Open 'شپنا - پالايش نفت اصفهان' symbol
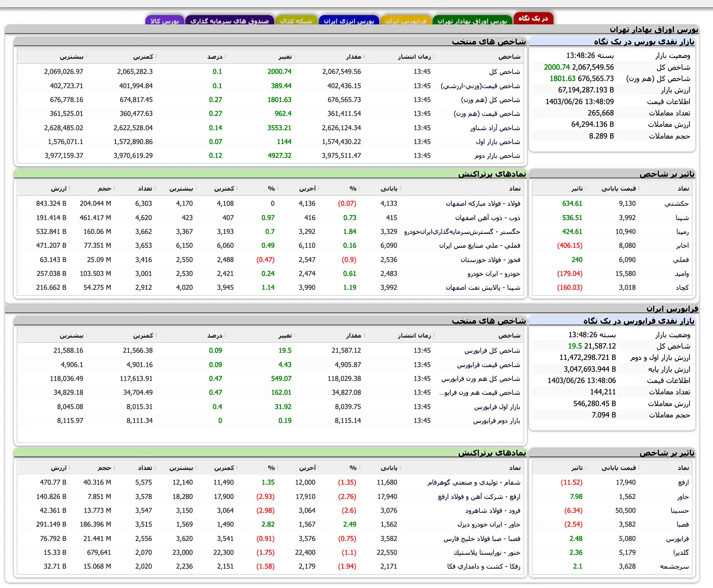 pyautogui.click(x=483, y=288)
